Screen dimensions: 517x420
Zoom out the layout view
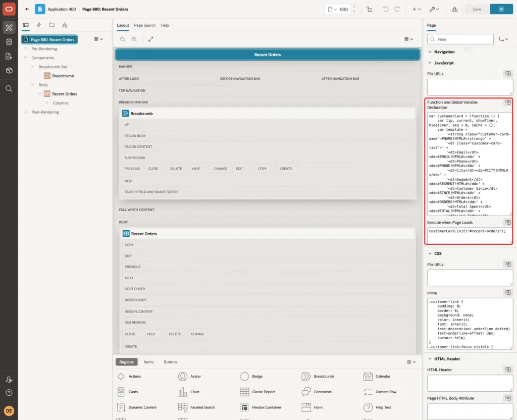point(123,39)
